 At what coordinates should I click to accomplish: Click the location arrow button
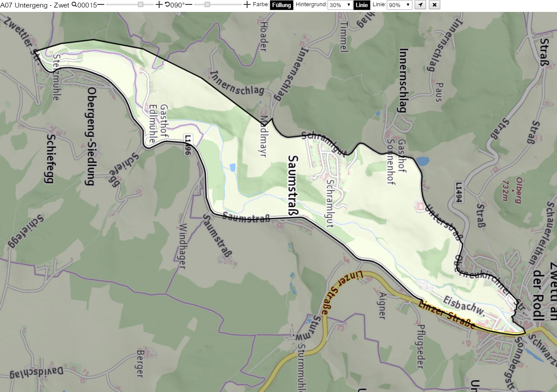(x=420, y=5)
